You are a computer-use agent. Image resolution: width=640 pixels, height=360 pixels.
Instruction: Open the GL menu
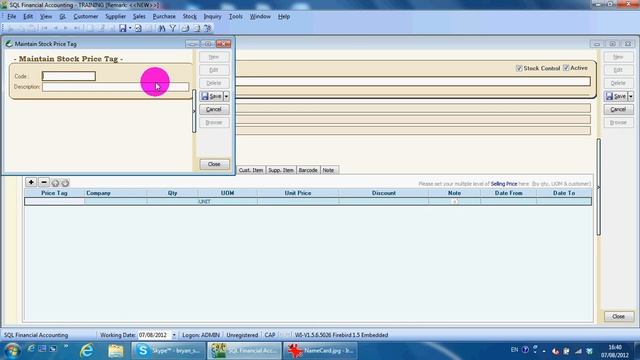[62, 16]
